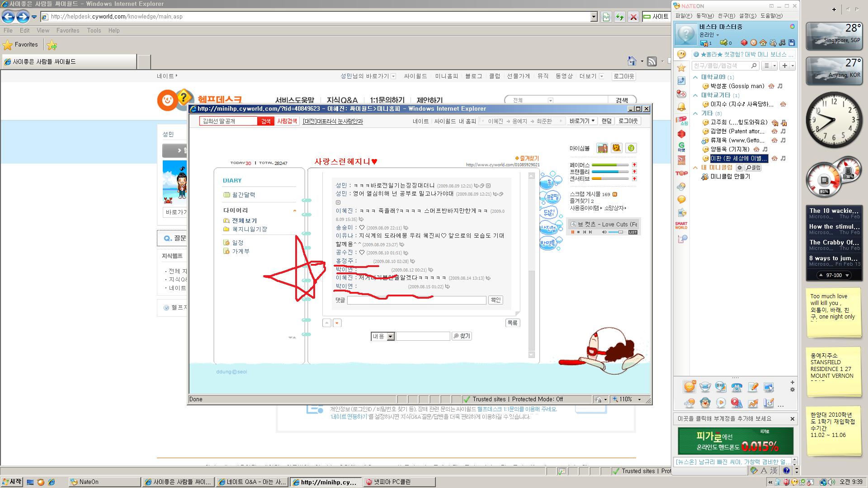Viewport: 868px width, 488px height.
Task: Collapse the 기타 friend group
Action: 696,113
